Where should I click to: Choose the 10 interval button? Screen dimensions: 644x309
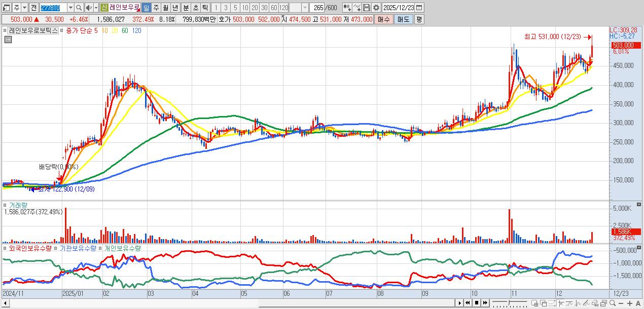coord(245,8)
